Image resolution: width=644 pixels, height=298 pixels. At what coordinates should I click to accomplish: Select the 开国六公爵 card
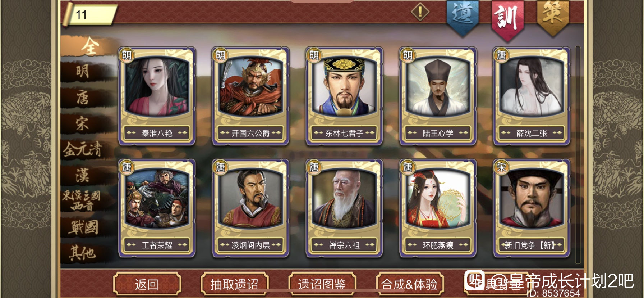(x=250, y=96)
